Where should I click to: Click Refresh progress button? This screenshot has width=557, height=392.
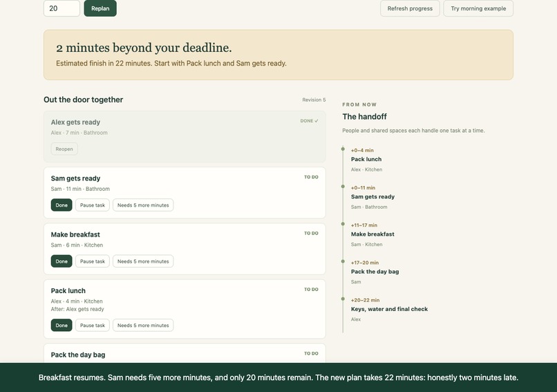coord(410,8)
